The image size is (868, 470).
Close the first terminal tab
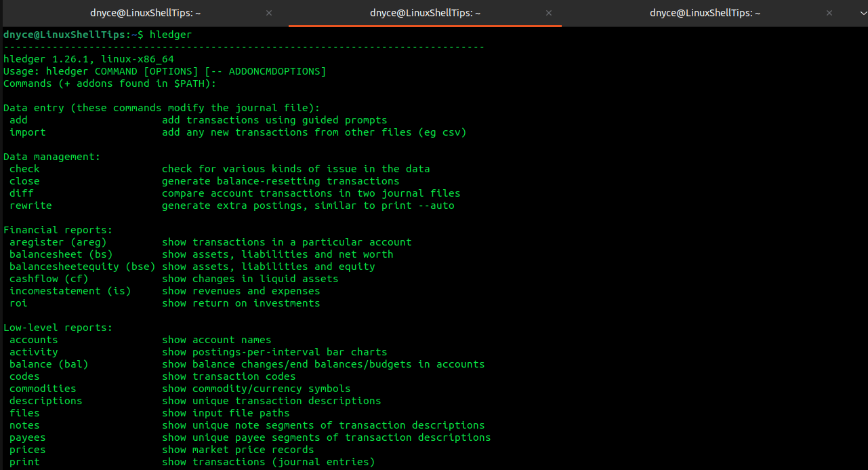269,13
